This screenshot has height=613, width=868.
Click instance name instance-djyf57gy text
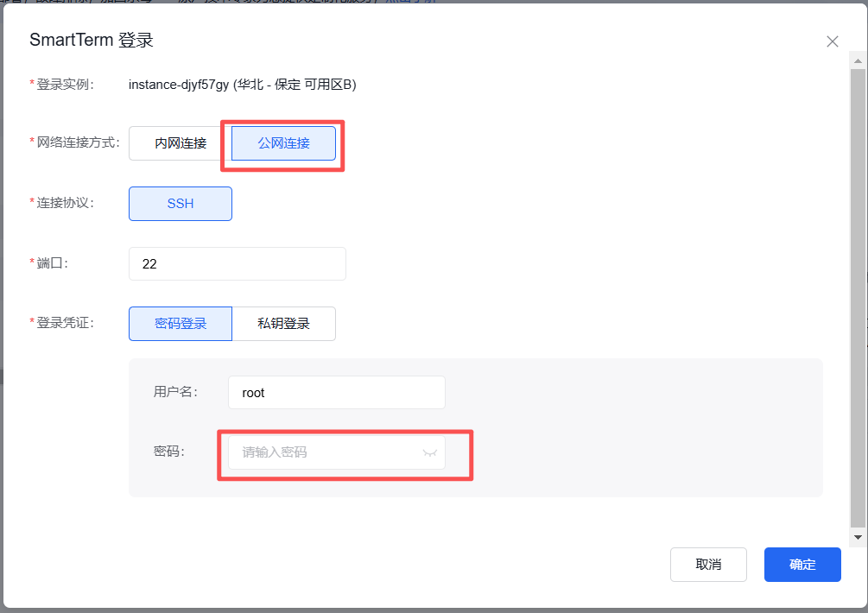point(179,85)
